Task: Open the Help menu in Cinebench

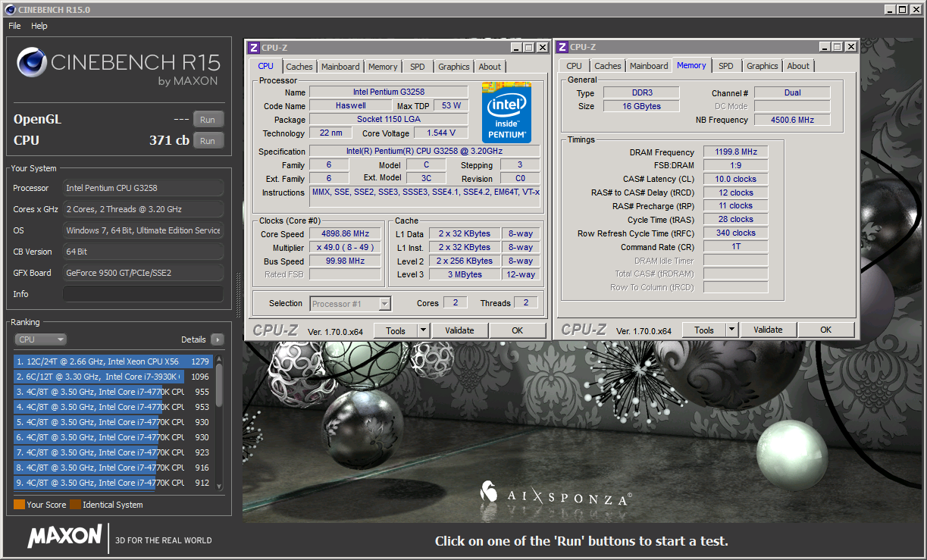Action: (x=39, y=25)
